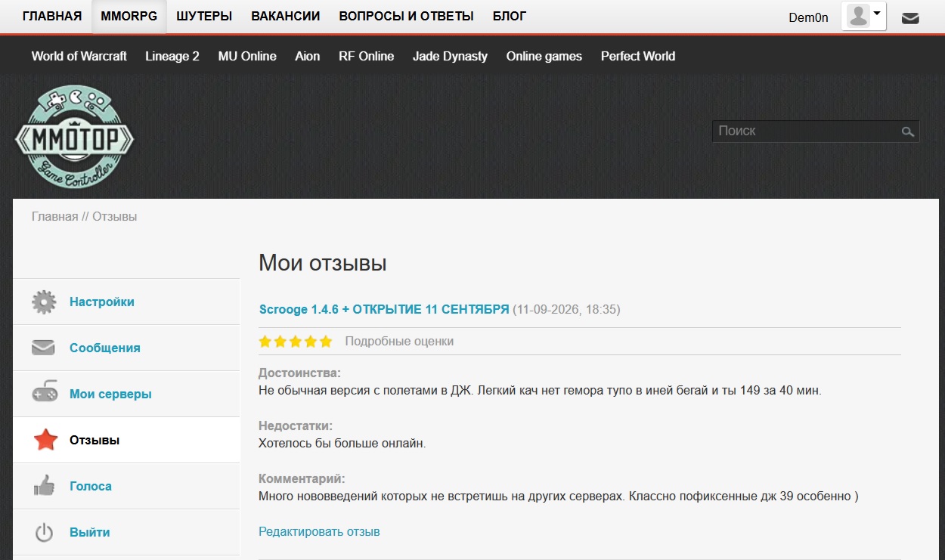The height and width of the screenshot is (560, 945).
Task: Click the Dem0n username
Action: coord(809,18)
